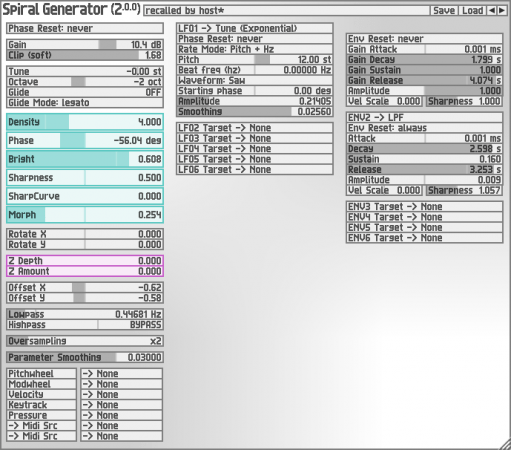Click the pink Z Depth slider
This screenshot has width=511, height=450.
coord(85,261)
